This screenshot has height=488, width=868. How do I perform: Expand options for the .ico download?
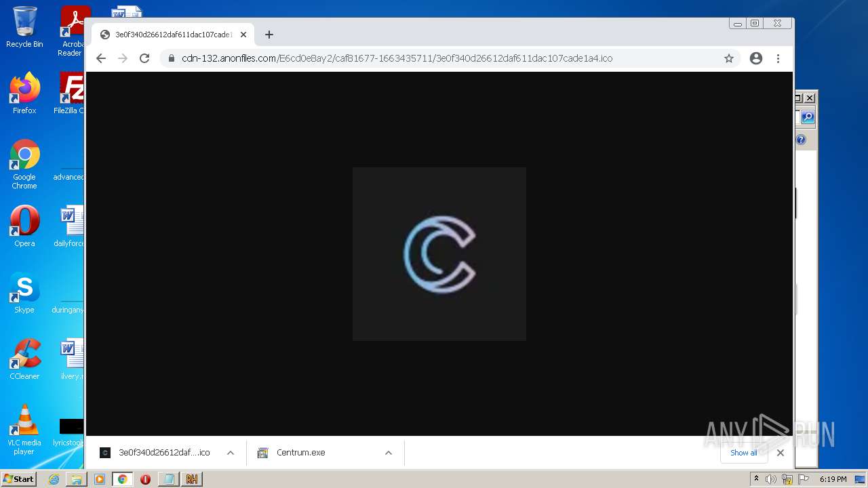[x=231, y=453]
